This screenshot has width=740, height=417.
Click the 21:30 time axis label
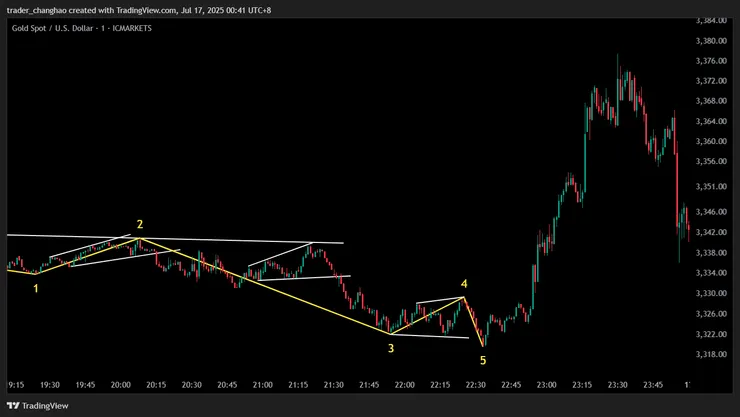coord(334,385)
